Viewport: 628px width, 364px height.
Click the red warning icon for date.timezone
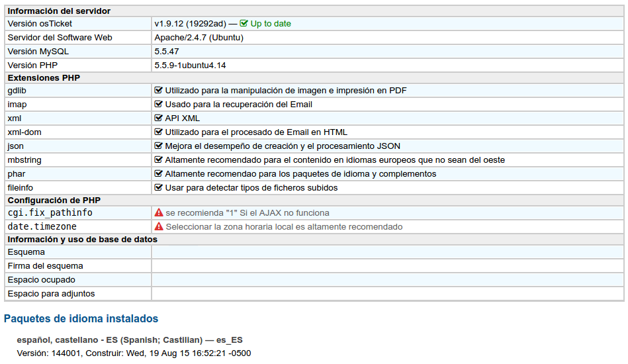(159, 226)
